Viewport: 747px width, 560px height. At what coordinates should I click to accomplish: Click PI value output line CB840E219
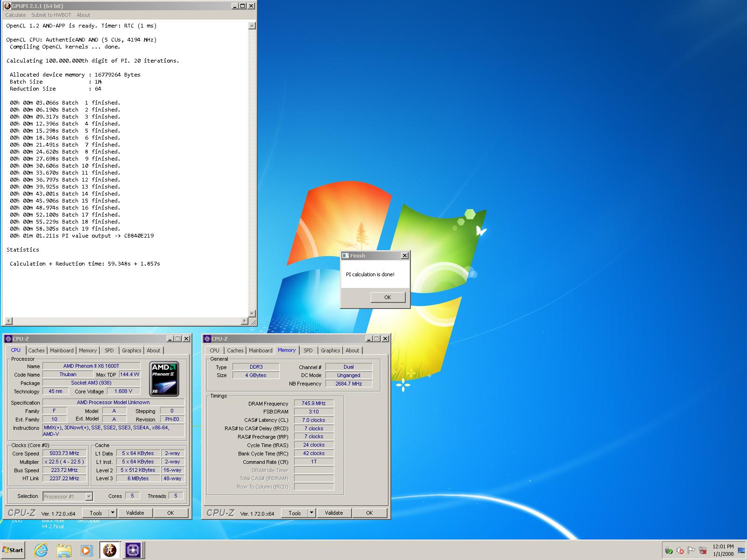click(82, 236)
